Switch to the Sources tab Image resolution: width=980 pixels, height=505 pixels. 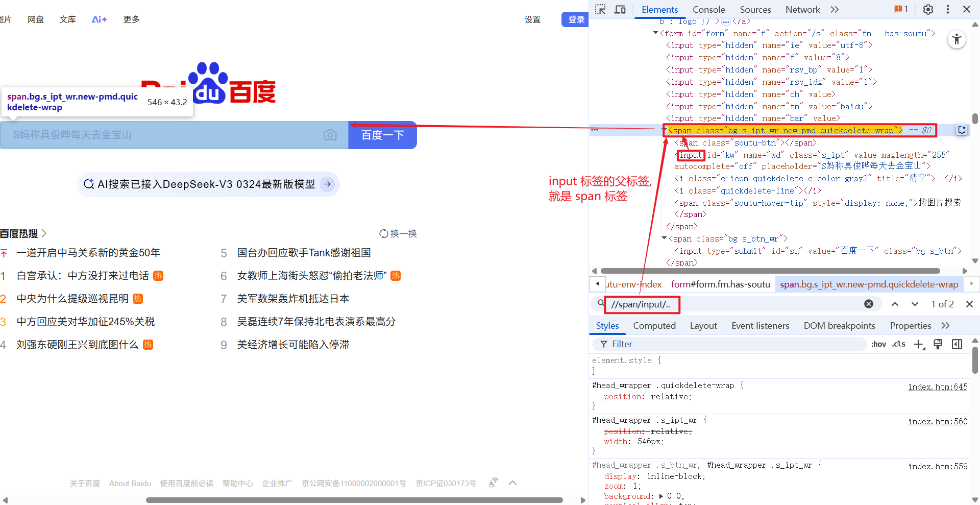point(755,9)
